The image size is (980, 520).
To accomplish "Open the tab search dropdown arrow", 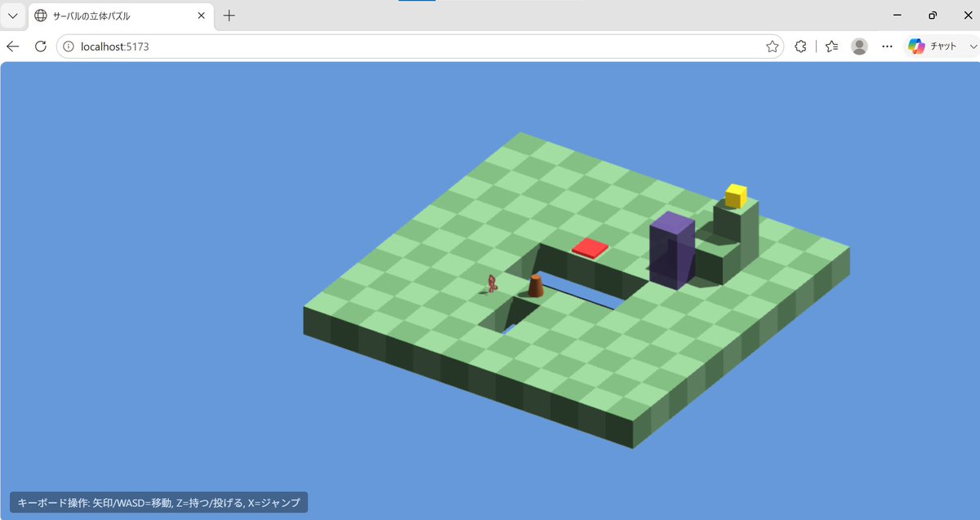I will tap(13, 16).
